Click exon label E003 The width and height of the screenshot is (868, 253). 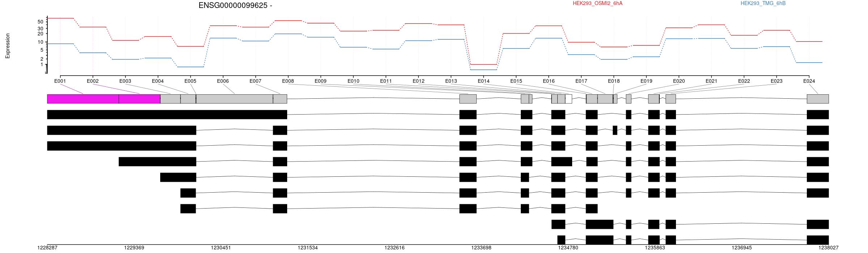(x=125, y=81)
